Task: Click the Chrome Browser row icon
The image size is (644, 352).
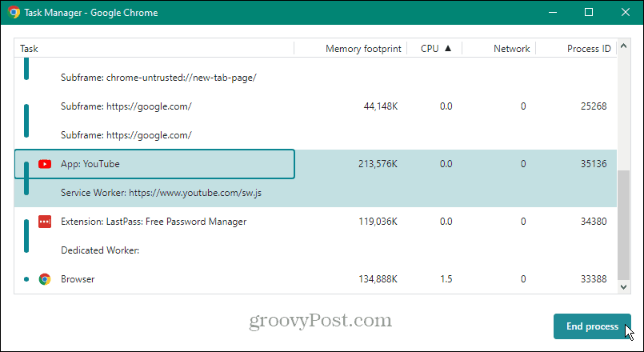Action: pyautogui.click(x=45, y=279)
